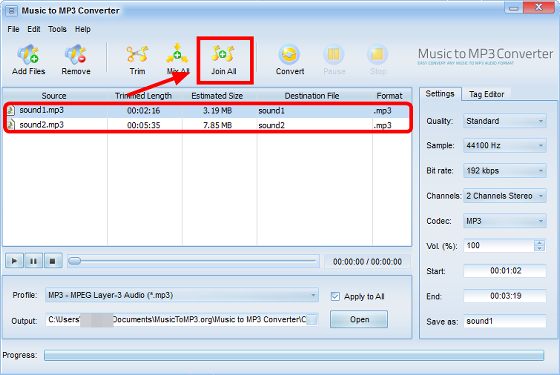Click the Format column header
The width and height of the screenshot is (560, 375).
[x=391, y=96]
